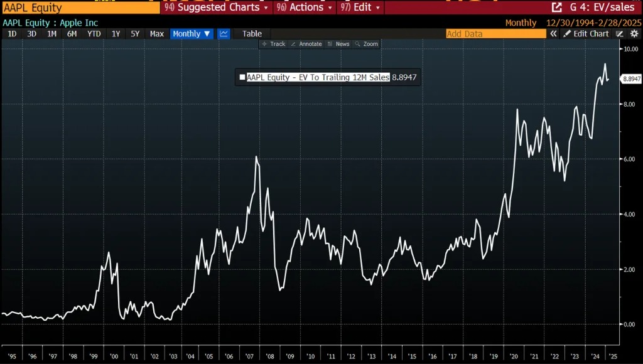Click the chart notes edit icon

click(x=620, y=34)
